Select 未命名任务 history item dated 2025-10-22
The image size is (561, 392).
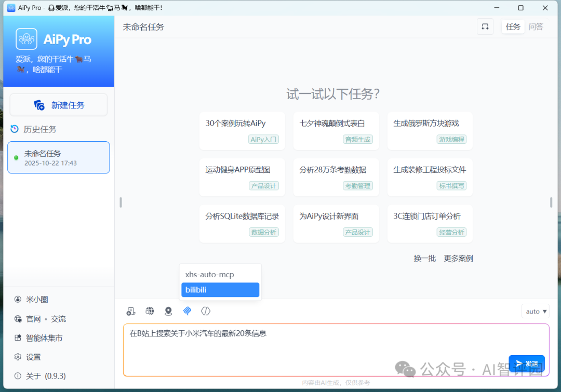[59, 157]
